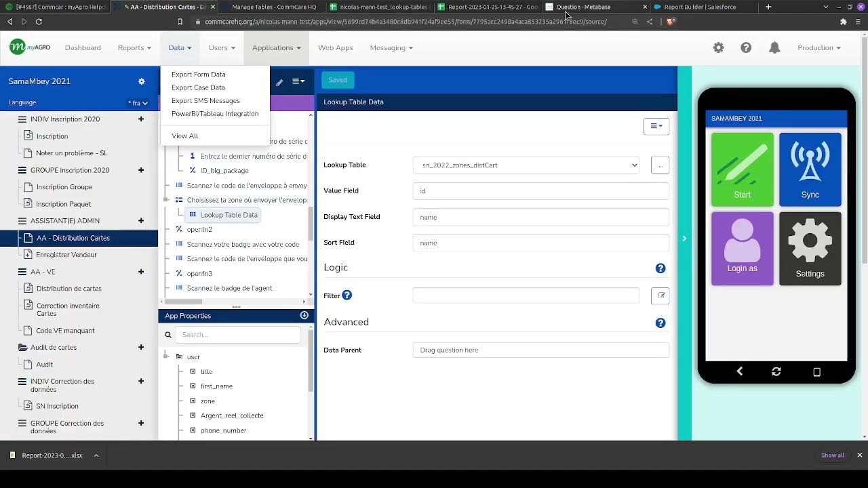Tap the Sync tile on phone preview
Viewport: 868px width, 488px height.
810,169
